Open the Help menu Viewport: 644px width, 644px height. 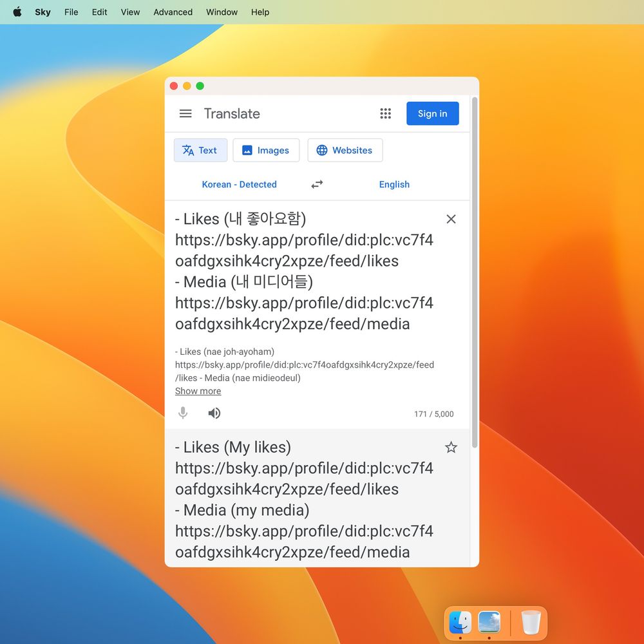coord(260,12)
